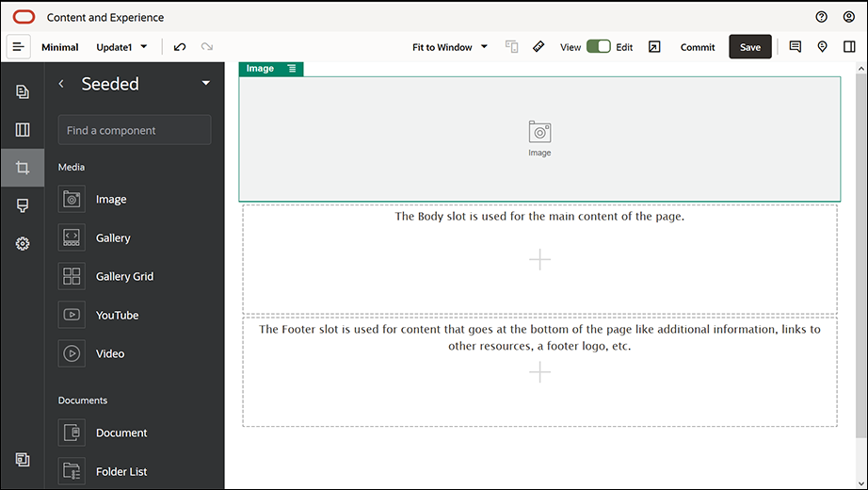
Task: Click the plus in the Body slot
Action: click(539, 259)
